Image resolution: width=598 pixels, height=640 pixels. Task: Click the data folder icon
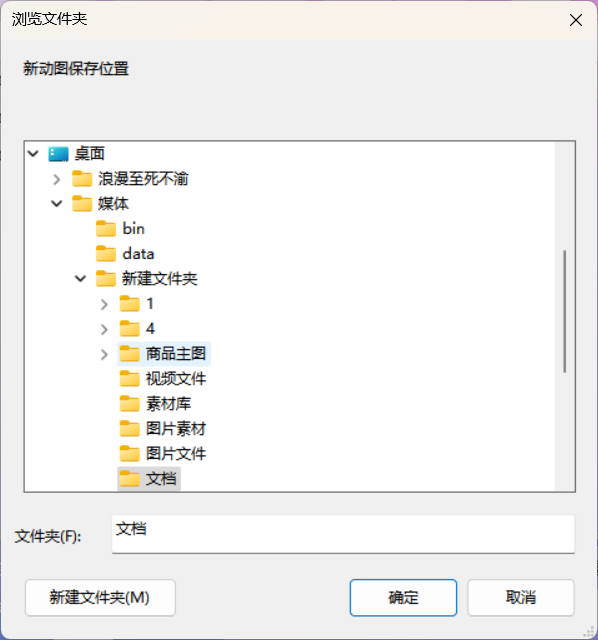coord(106,253)
